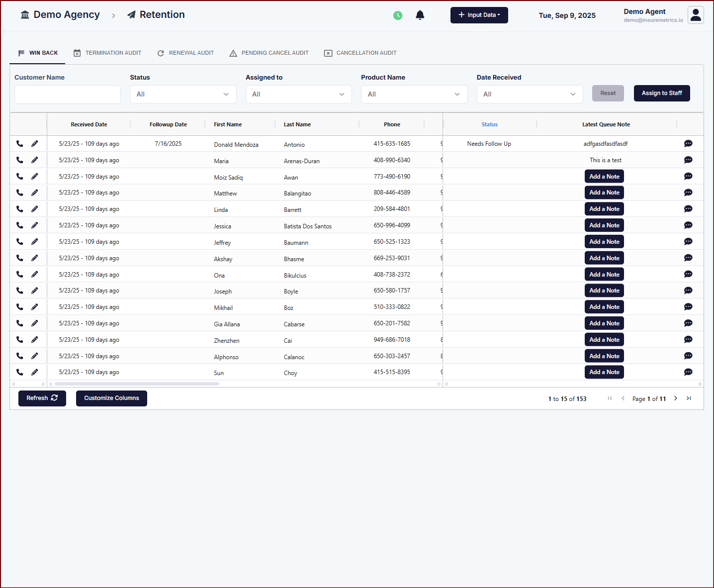Click the Assign to Staff button
This screenshot has height=588, width=714.
coord(661,93)
